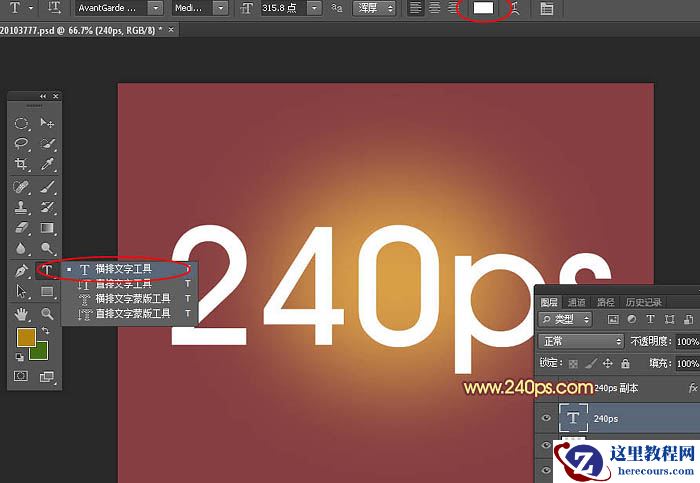The width and height of the screenshot is (700, 483).
Task: Toggle lock transparent pixels
Action: pyautogui.click(x=573, y=364)
